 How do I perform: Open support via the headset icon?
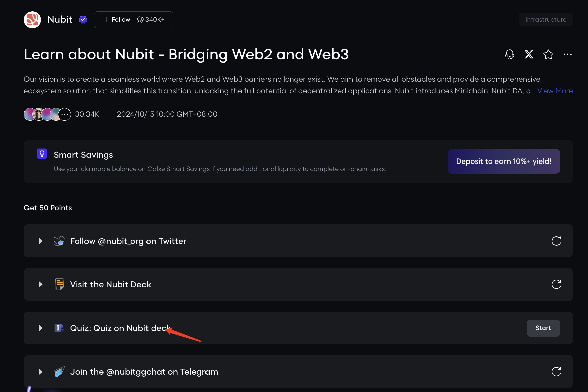(509, 54)
